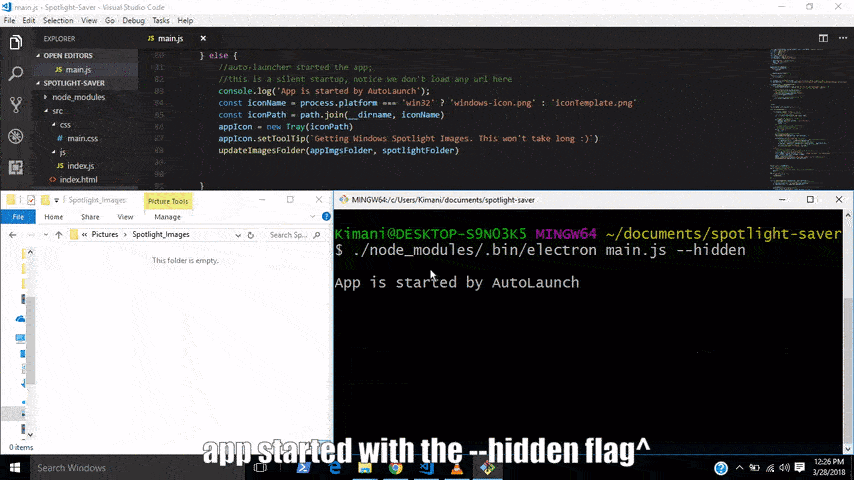This screenshot has width=854, height=480.
Task: Open Customize Quick Access Toolbar dropdown
Action: pos(57,200)
